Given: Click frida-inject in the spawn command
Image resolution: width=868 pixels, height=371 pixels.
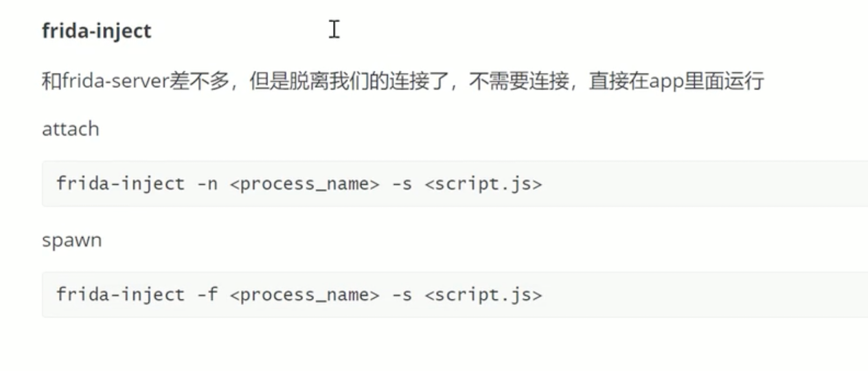Looking at the screenshot, I should coord(121,295).
